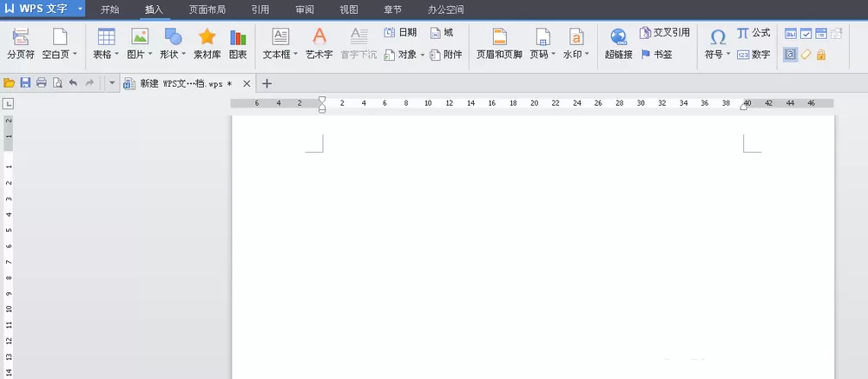Insert a 数字 number
Image resolution: width=868 pixels, height=379 pixels.
(753, 55)
